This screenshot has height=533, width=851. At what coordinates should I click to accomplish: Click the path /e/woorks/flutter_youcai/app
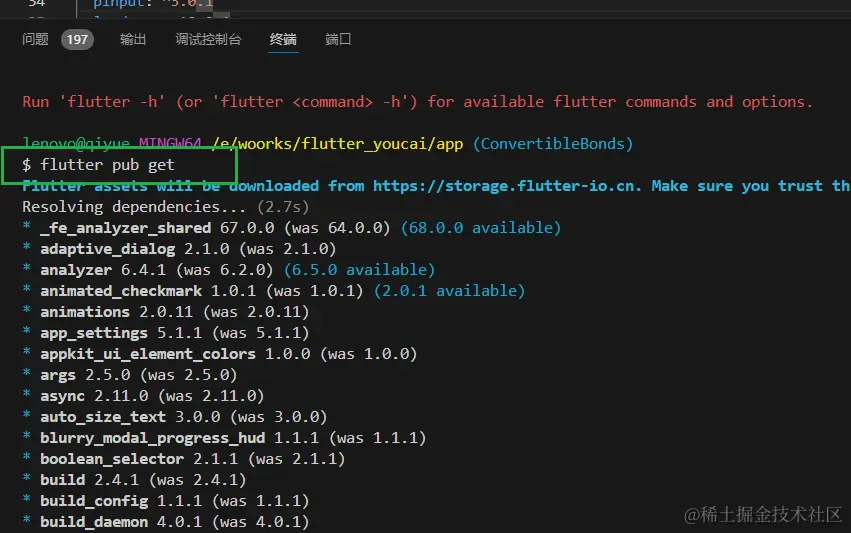click(337, 144)
